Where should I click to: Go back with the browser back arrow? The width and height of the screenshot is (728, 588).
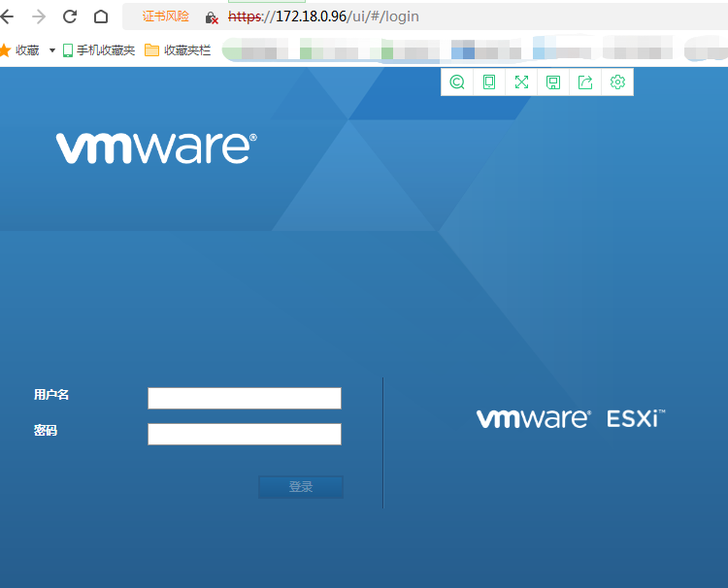7,16
